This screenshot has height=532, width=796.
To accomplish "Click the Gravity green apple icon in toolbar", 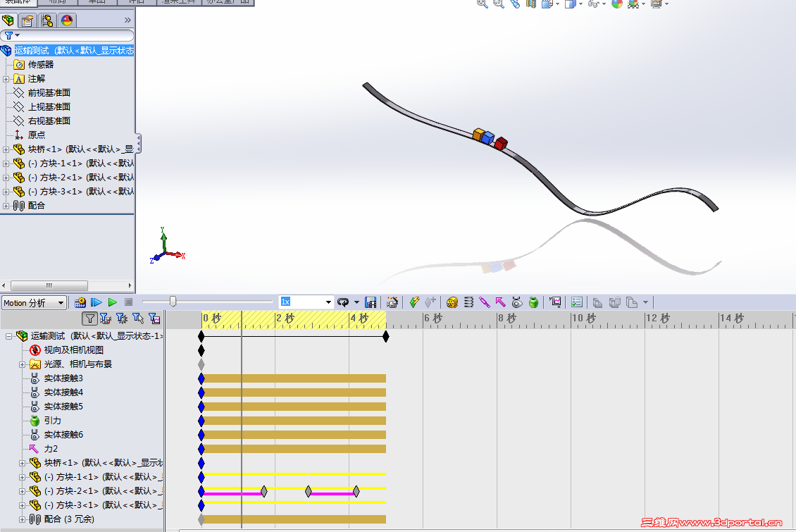I will pyautogui.click(x=533, y=302).
